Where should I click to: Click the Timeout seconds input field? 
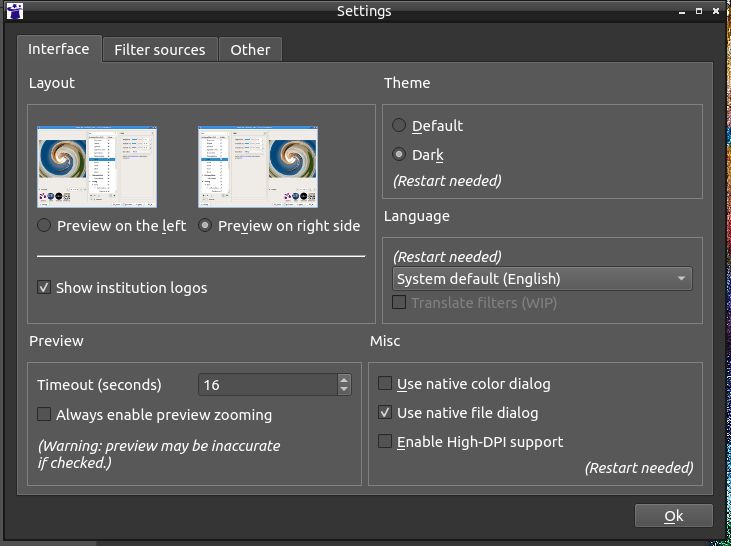click(x=268, y=385)
